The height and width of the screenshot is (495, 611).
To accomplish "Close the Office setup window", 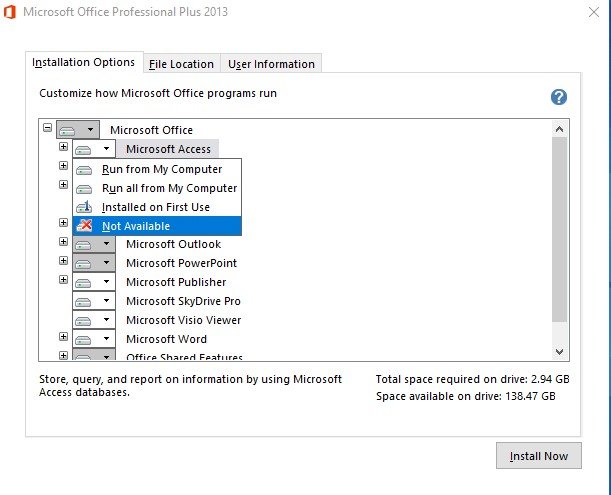I will point(594,12).
